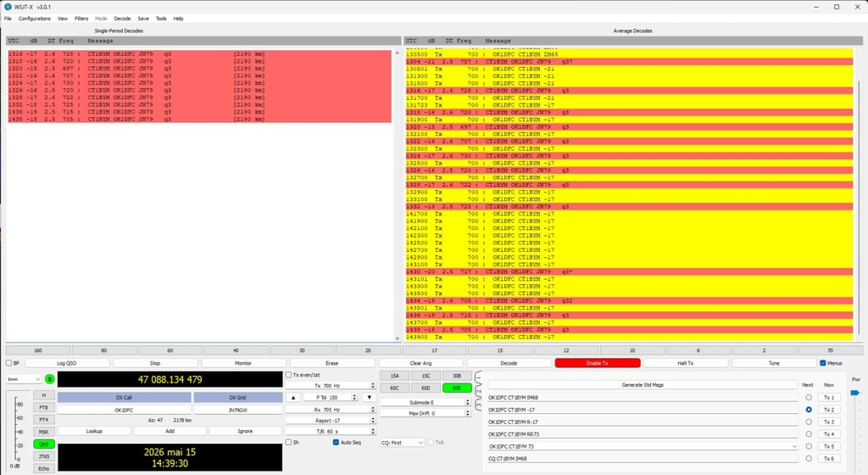
Task: Adjust the Rx 705 Hz spinner
Action: point(373,410)
